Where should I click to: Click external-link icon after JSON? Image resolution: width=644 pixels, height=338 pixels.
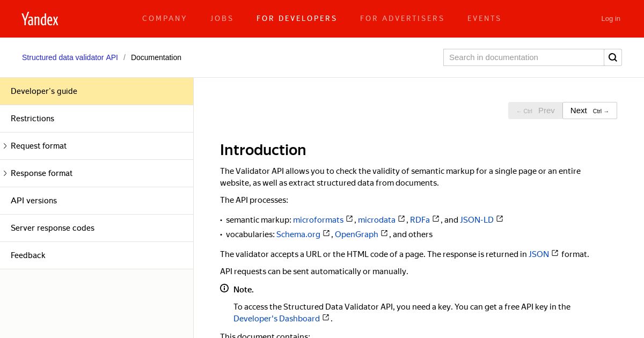(x=555, y=253)
